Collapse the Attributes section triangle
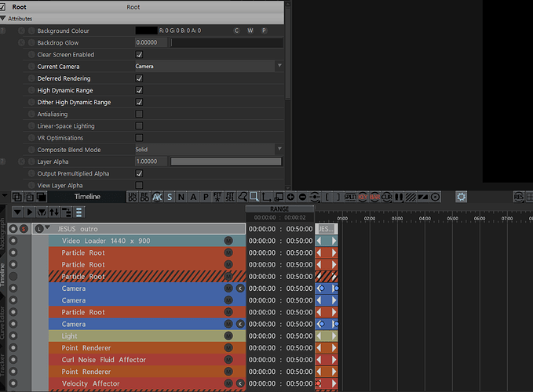Viewport: 533px width, 392px height. [x=3, y=18]
